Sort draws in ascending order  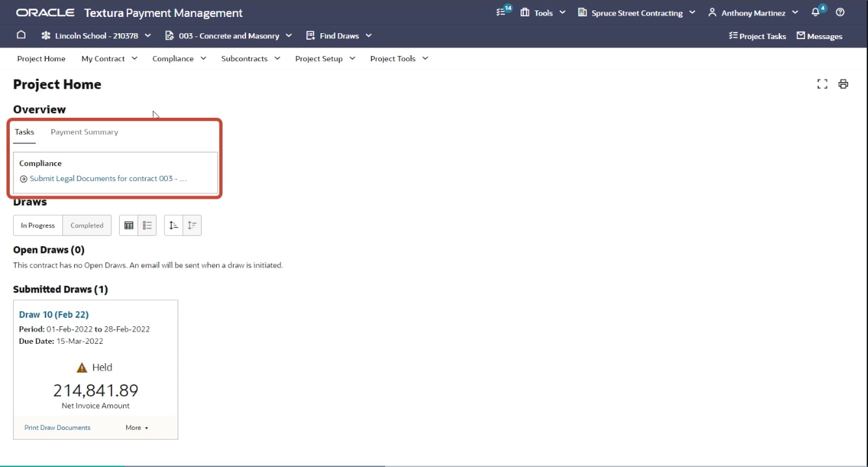tap(174, 225)
